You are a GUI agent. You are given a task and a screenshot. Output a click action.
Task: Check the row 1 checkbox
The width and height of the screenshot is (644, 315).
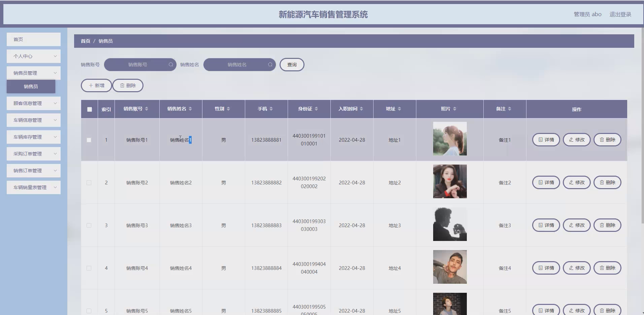tap(89, 140)
